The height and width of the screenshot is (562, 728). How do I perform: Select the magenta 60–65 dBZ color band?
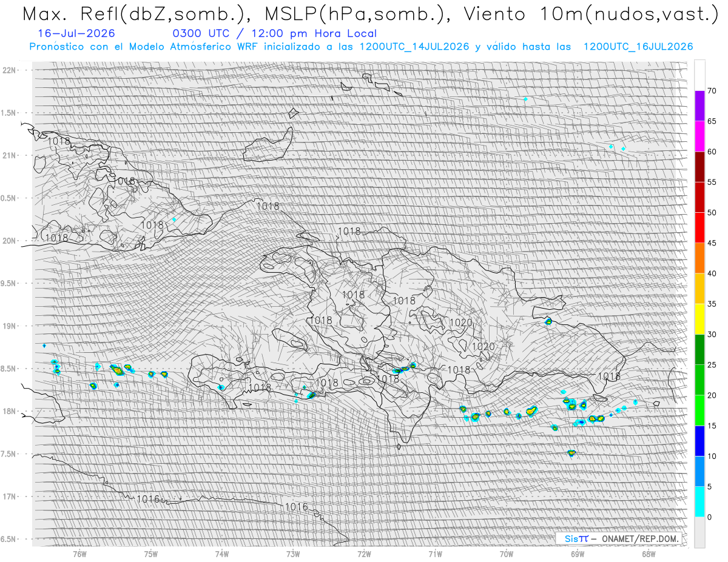point(699,136)
